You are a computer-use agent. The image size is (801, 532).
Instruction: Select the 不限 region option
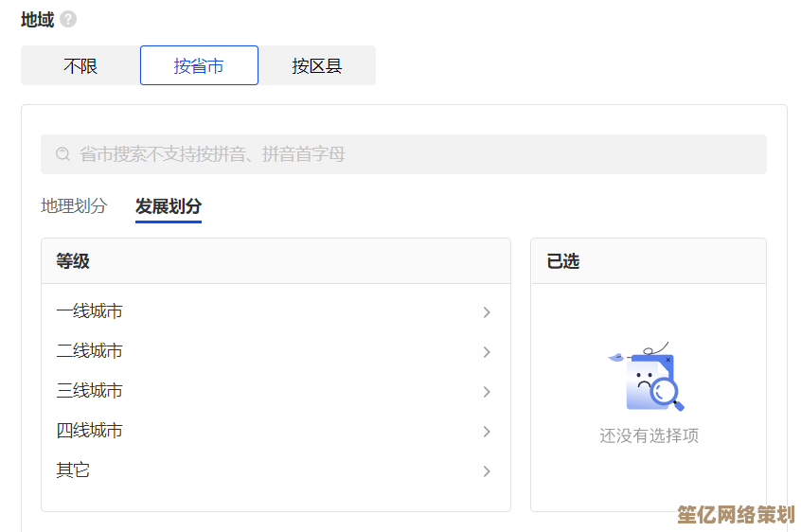click(x=80, y=66)
